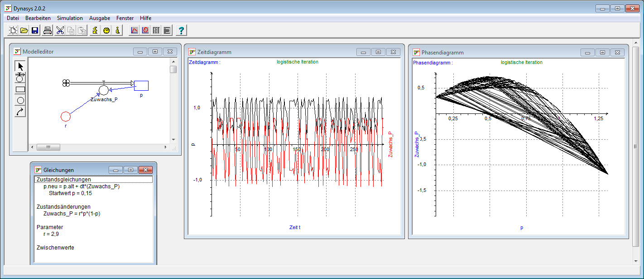
Task: Click the Modelleditor vertical scrollbar up arrow
Action: point(173,61)
